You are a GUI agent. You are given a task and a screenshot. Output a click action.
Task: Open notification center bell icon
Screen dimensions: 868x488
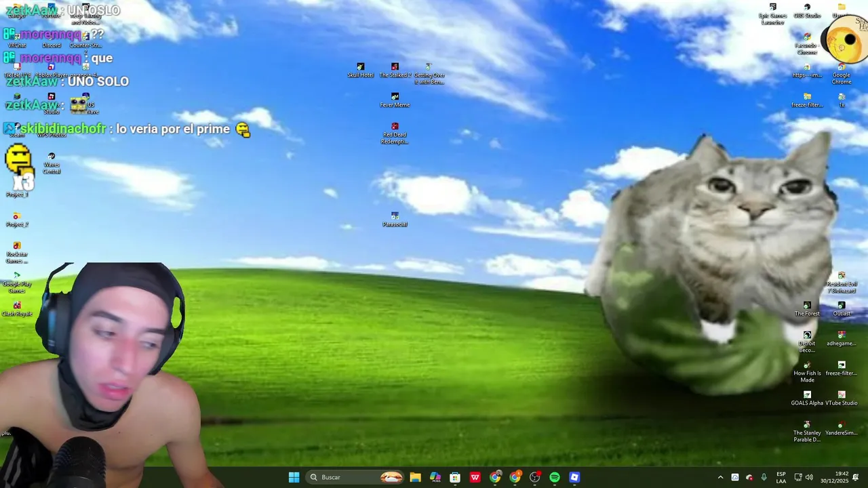point(856,477)
